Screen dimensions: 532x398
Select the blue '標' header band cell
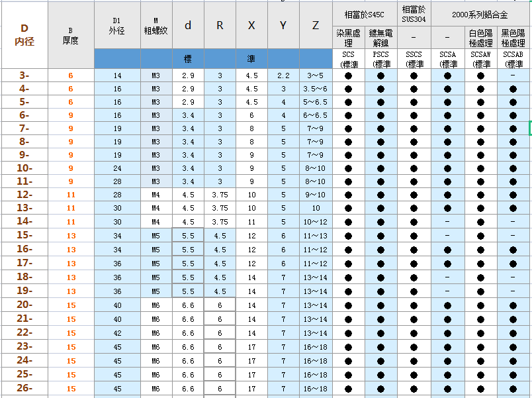(188, 59)
